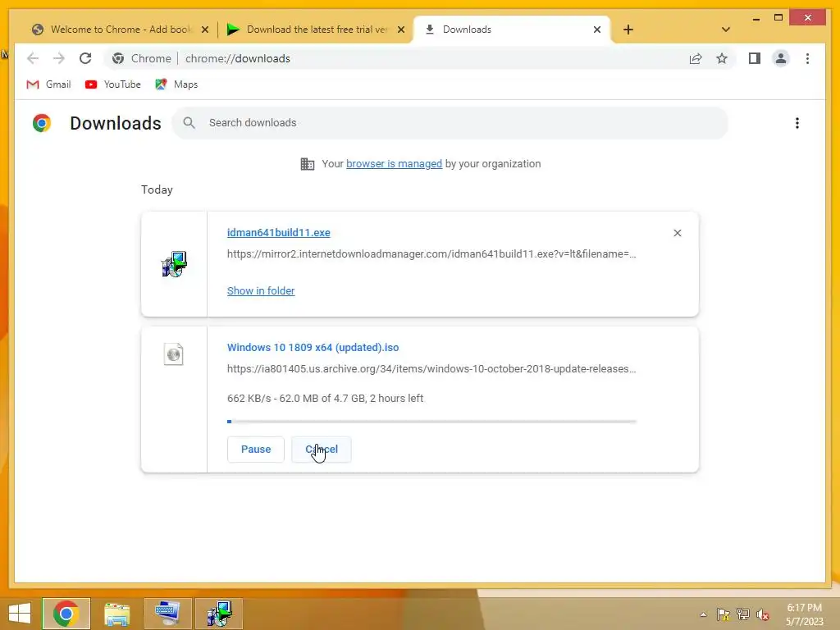
Task: Pause the Windows 10 ISO download
Action: (256, 449)
